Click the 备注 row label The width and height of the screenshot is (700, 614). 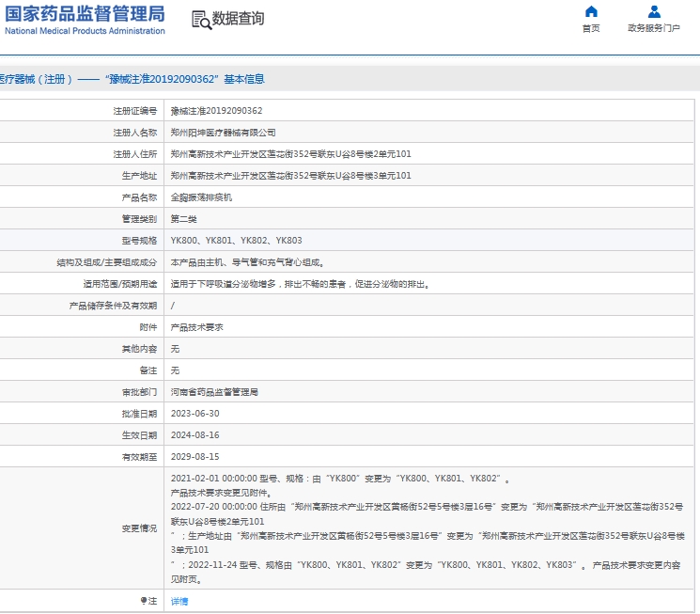point(148,370)
